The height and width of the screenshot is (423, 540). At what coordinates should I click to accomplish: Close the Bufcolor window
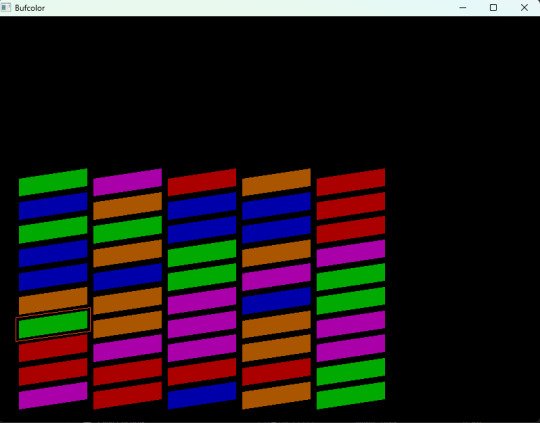click(x=524, y=8)
